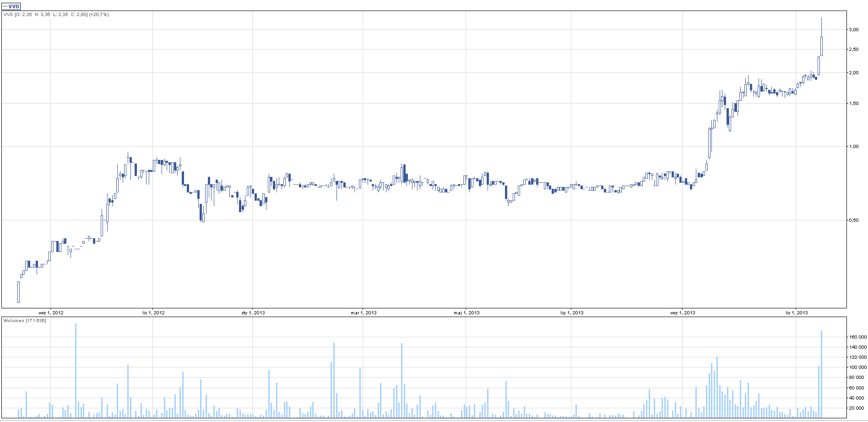Click the 'lis 1, 2012' date label
Viewport: 868px width, 422px height.
(x=153, y=313)
